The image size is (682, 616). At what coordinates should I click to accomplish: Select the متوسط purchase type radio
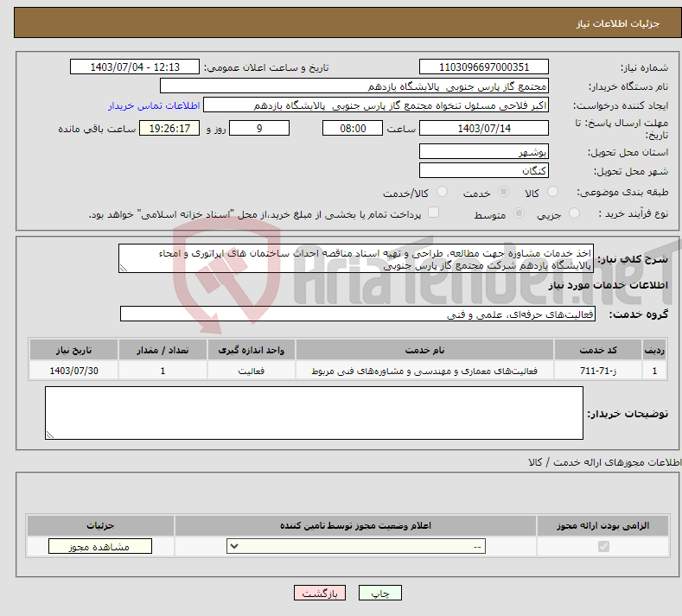point(519,213)
